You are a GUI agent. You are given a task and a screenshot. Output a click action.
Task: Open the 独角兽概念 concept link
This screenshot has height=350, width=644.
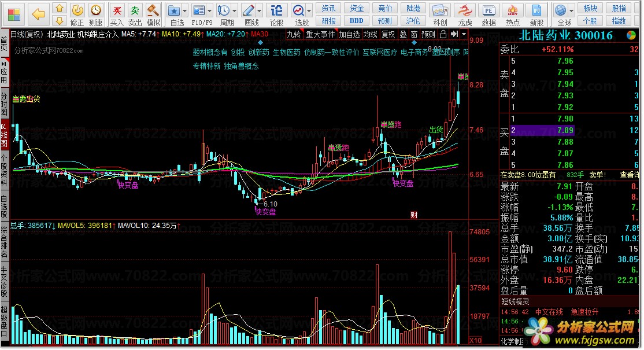click(x=242, y=66)
